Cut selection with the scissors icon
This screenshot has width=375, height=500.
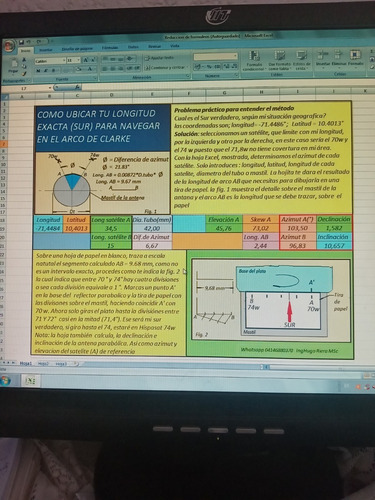coord(24,59)
